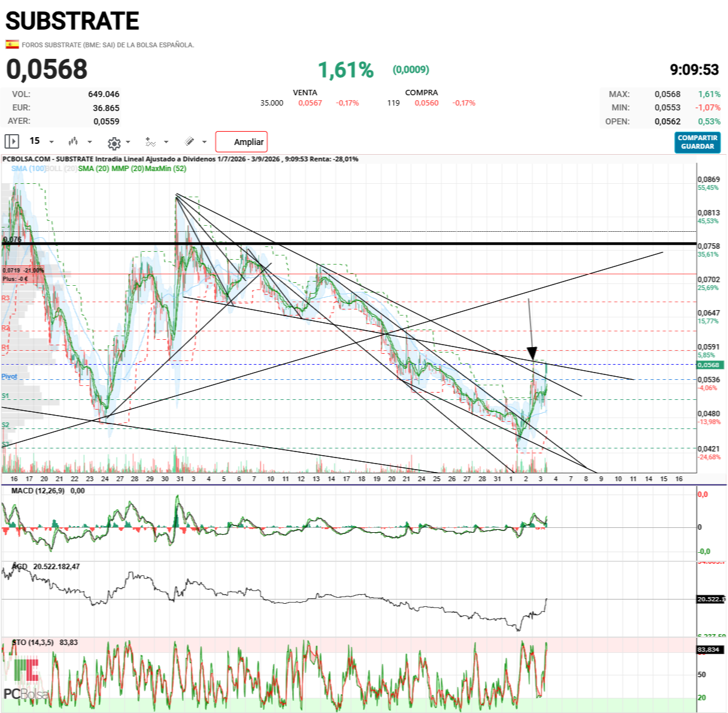Select the drawing pencil tool icon
This screenshot has height=713, width=728.
tap(189, 141)
